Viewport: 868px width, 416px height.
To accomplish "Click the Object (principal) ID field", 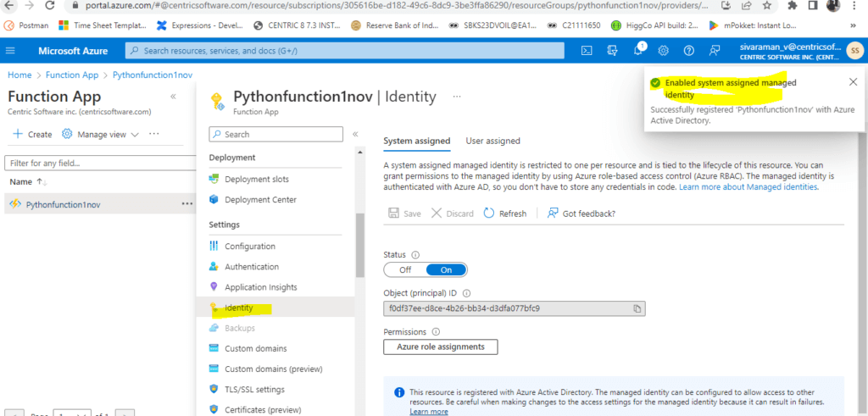I will tap(515, 308).
